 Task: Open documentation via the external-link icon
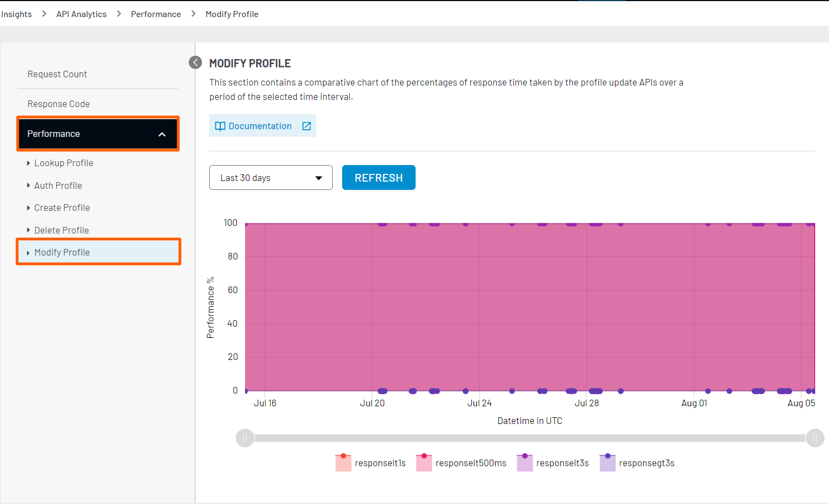(306, 126)
